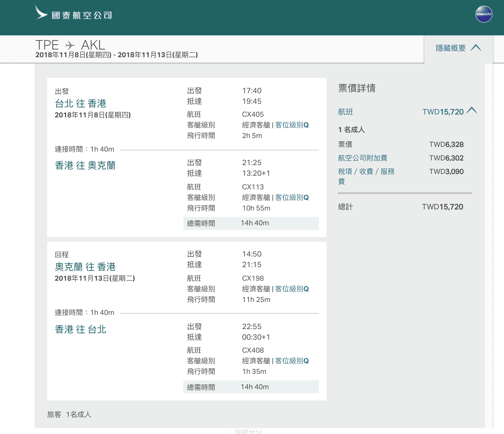504x434 pixels.
Task: Open 稅項 / 收費 / 服務費 details link
Action: (x=366, y=176)
